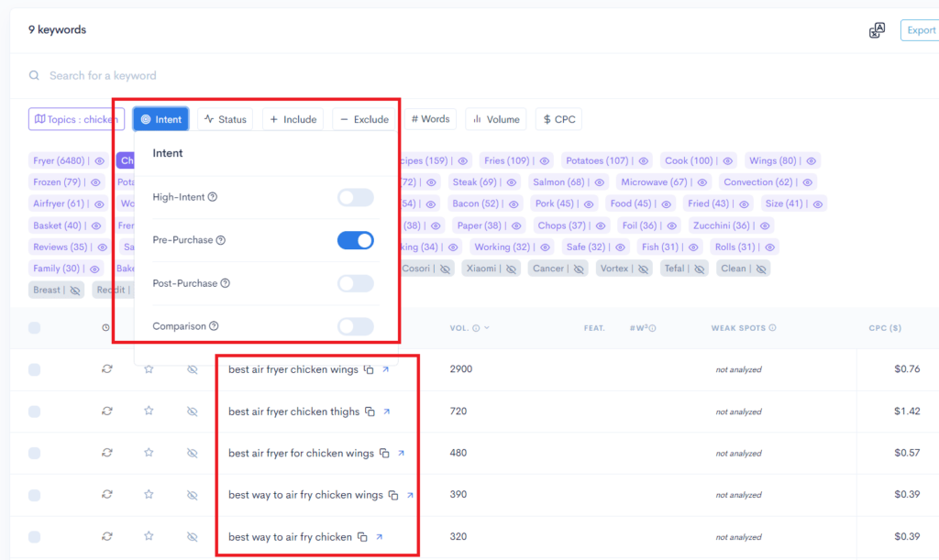Click the Export button
The image size is (939, 560).
[921, 29]
